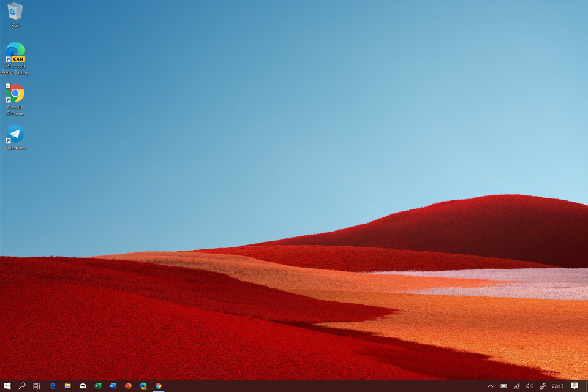588x392 pixels.
Task: Open File Explorer from the taskbar
Action: pos(67,386)
